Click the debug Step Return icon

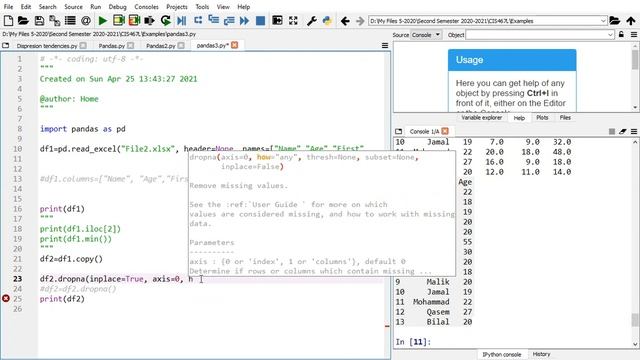pos(229,20)
